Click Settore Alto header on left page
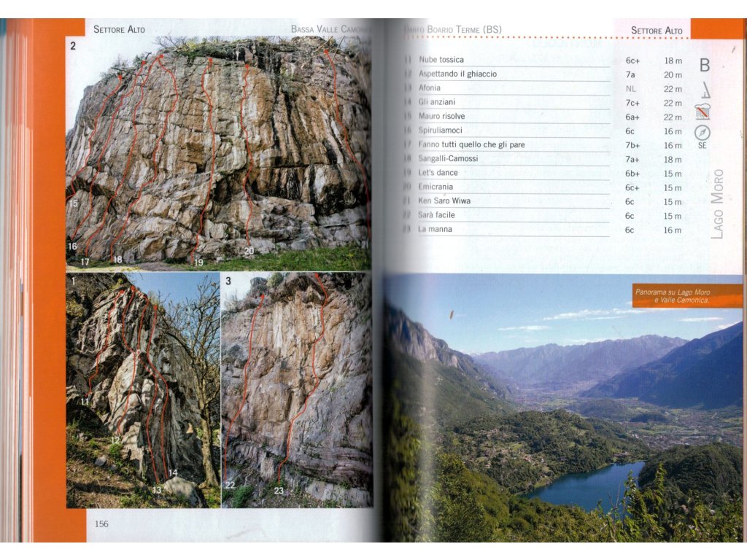 (x=119, y=29)
